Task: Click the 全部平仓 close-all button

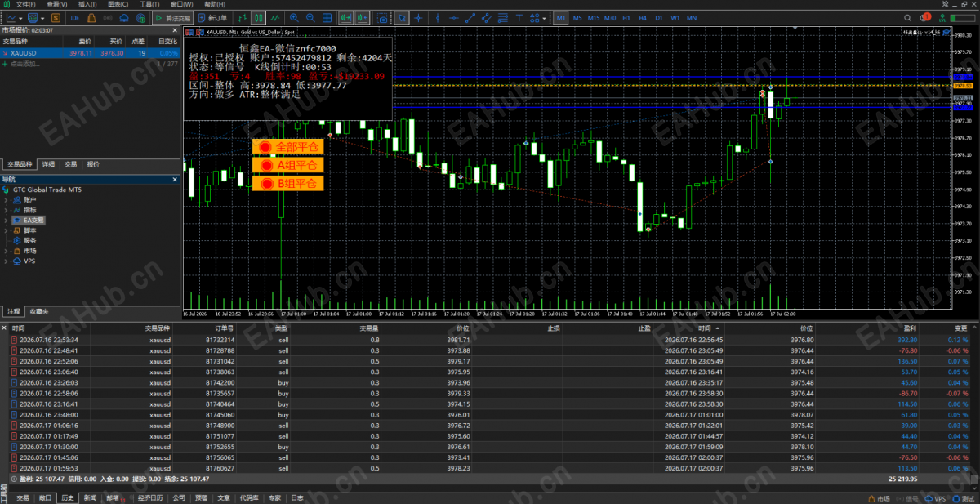Action: point(288,146)
